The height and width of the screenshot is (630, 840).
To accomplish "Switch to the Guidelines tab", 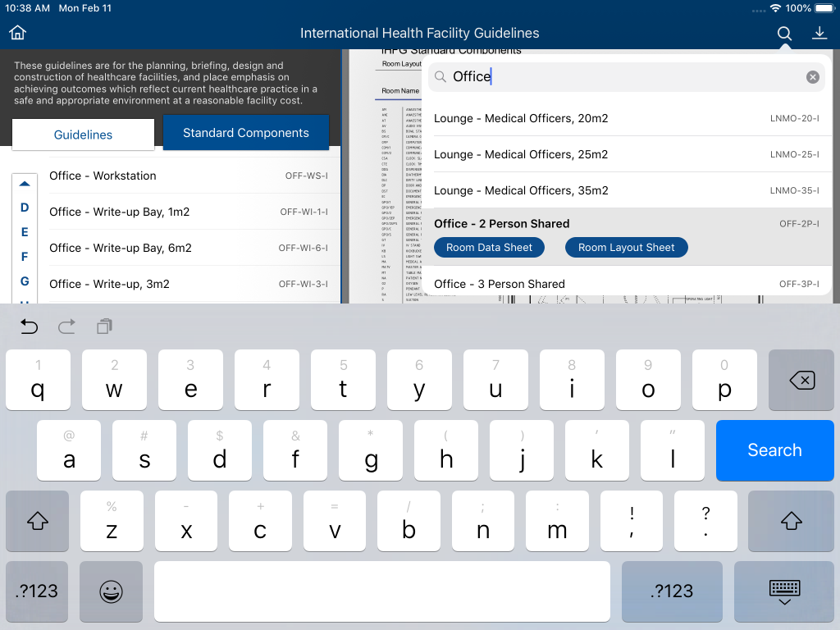I will (x=83, y=135).
